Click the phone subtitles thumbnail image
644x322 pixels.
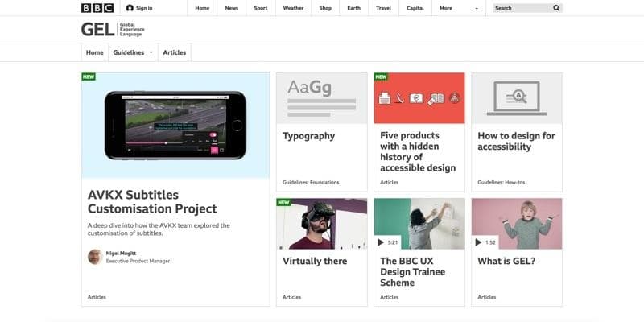175,126
